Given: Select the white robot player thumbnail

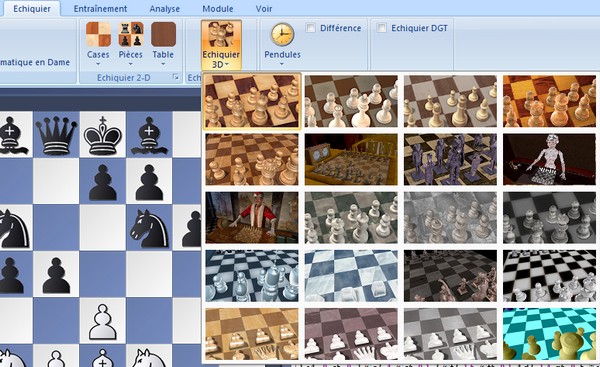Looking at the screenshot, I should click(x=549, y=159).
